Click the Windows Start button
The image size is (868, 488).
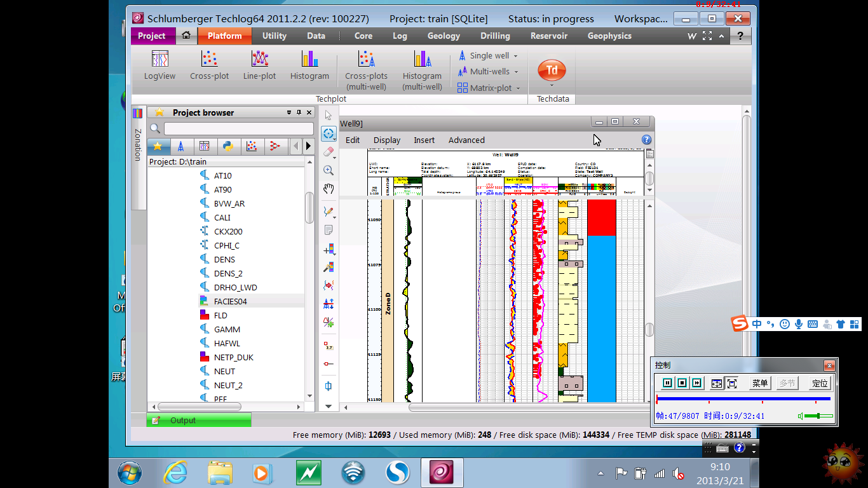pyautogui.click(x=130, y=473)
